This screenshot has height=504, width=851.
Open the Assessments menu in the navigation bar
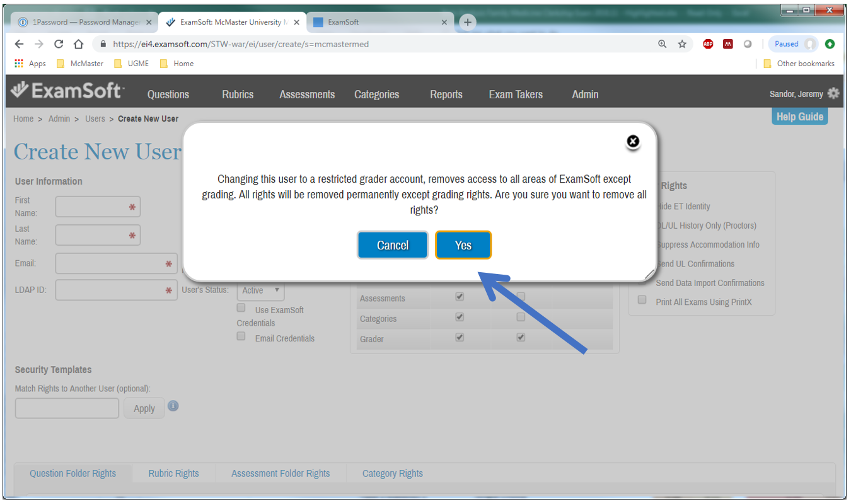coord(307,94)
